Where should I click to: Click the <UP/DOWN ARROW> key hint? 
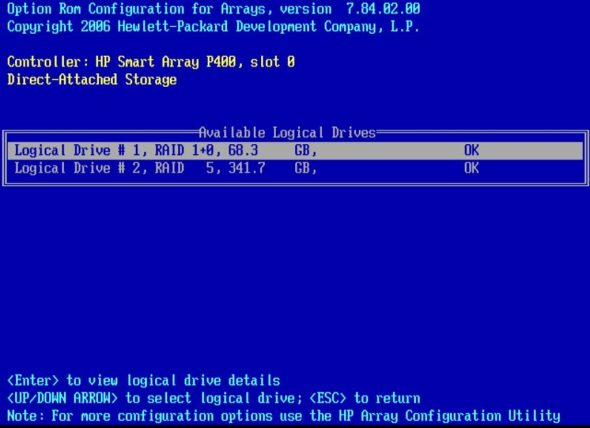[x=62, y=398]
